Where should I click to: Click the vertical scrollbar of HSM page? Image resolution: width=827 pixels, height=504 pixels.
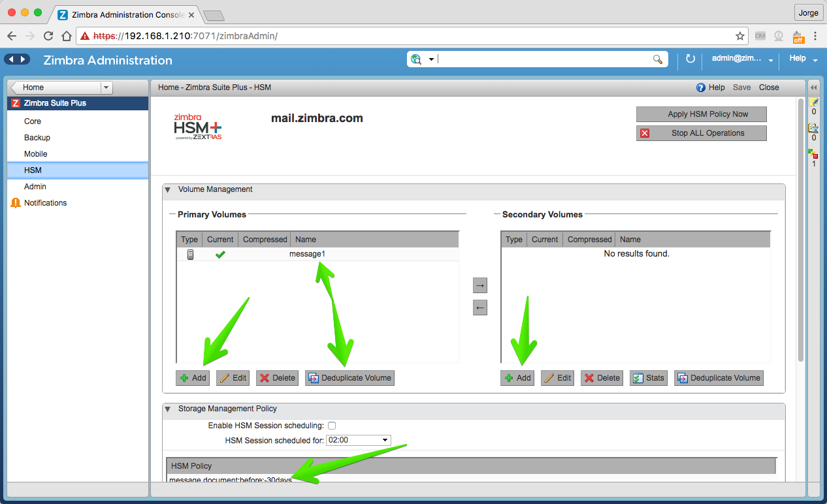pos(802,228)
